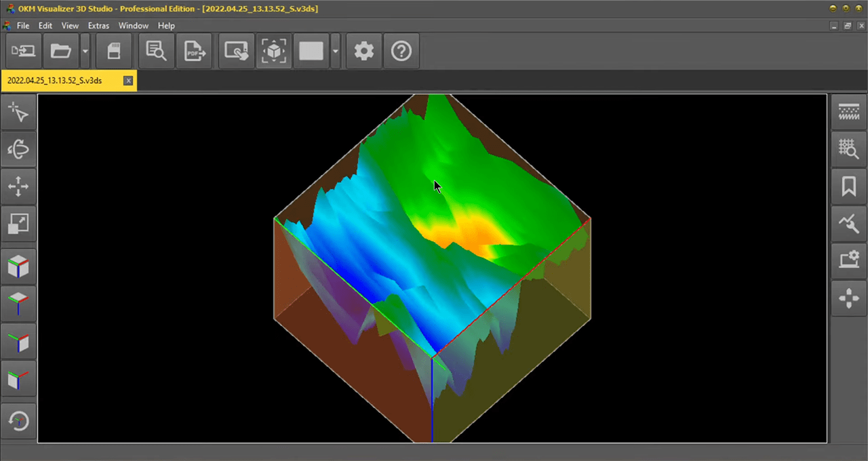Click the SD card save icon
The width and height of the screenshot is (868, 461).
(x=114, y=51)
